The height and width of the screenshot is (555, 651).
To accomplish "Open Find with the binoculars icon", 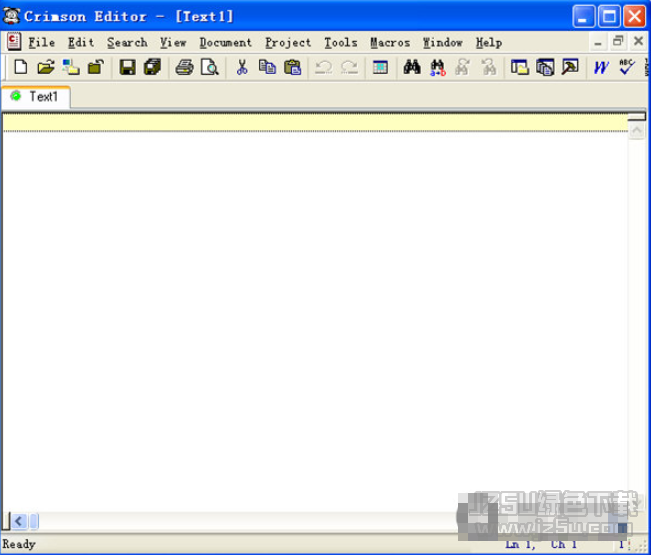I will tap(412, 67).
